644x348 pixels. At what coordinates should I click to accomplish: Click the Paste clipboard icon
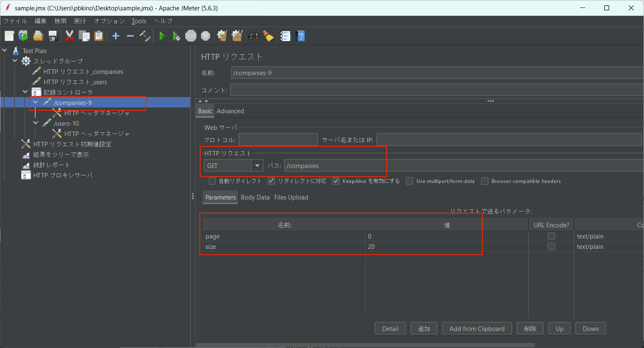[99, 36]
